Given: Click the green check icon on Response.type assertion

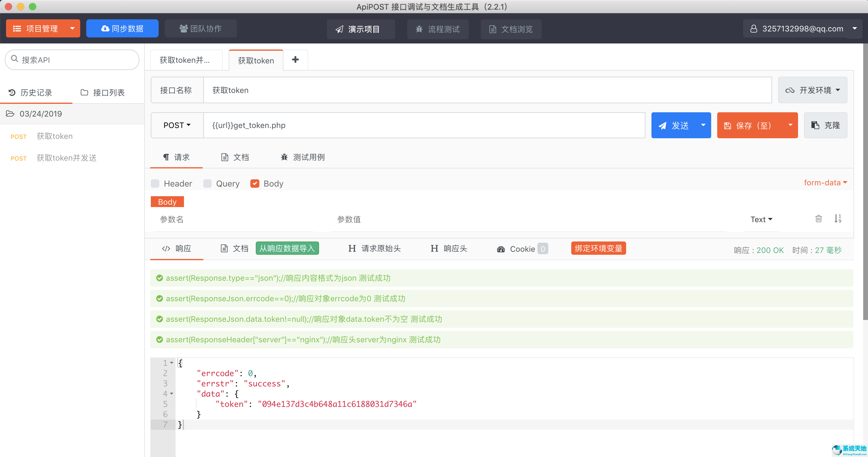Looking at the screenshot, I should point(159,278).
